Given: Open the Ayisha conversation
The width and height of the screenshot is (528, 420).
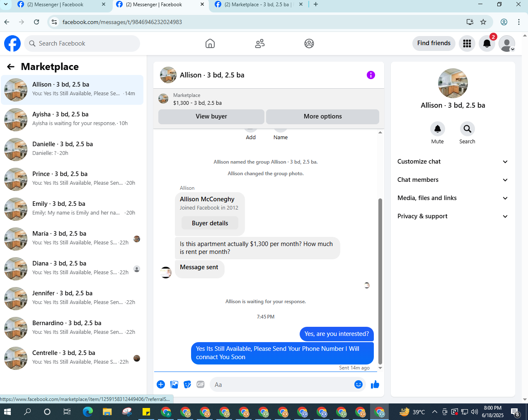Looking at the screenshot, I should (72, 120).
